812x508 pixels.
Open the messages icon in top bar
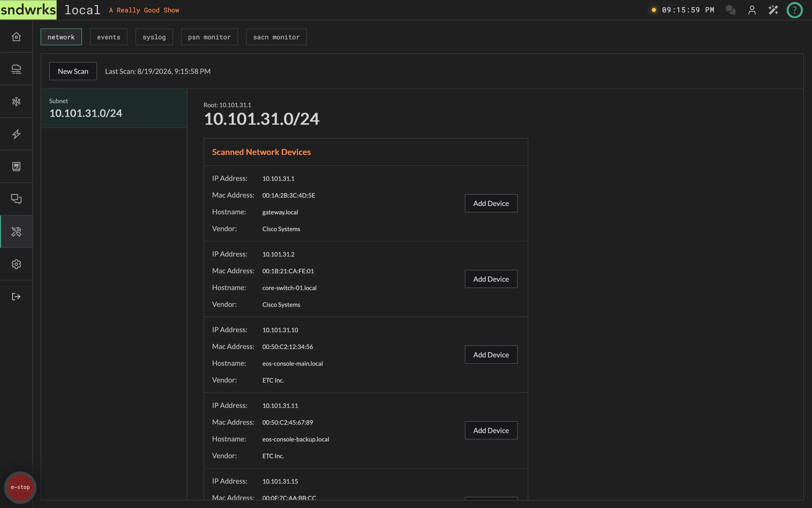point(731,10)
